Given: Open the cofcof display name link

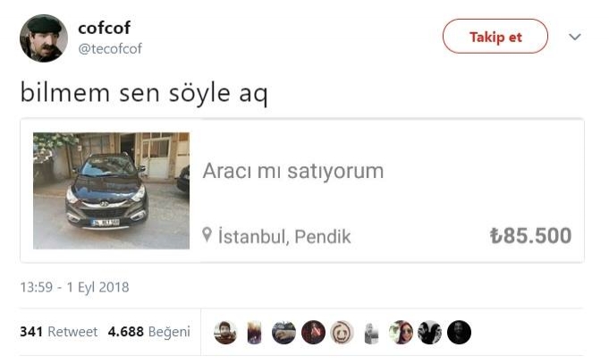Looking at the screenshot, I should (104, 28).
